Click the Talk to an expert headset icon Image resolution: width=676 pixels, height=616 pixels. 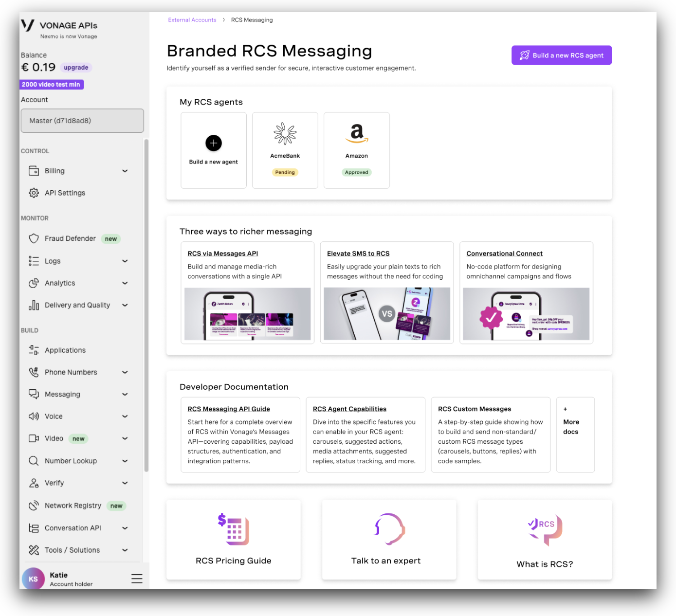[x=389, y=529]
